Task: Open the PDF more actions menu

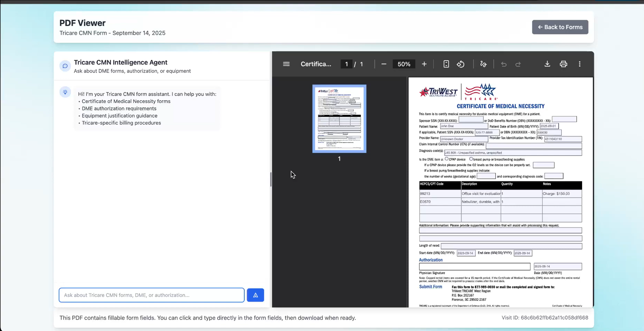Action: coord(579,64)
